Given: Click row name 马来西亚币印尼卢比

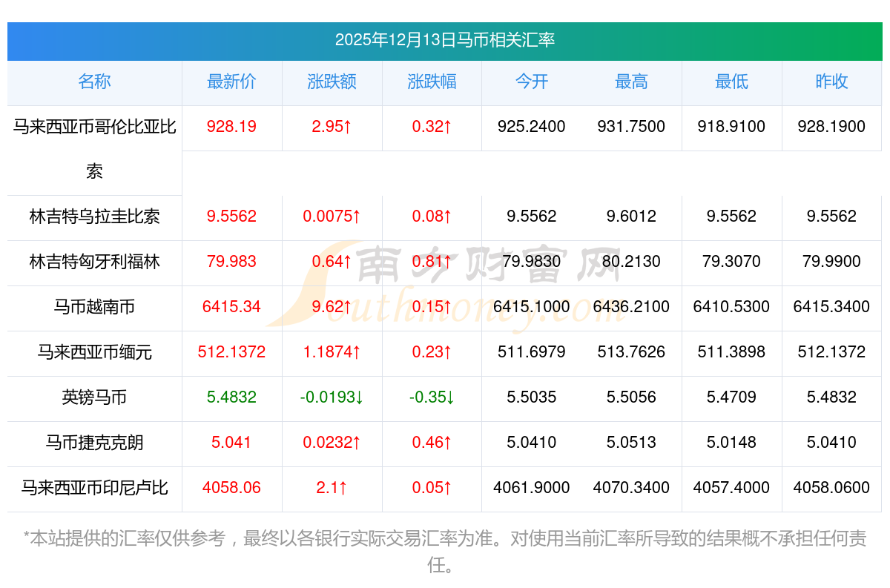Looking at the screenshot, I should tap(94, 488).
